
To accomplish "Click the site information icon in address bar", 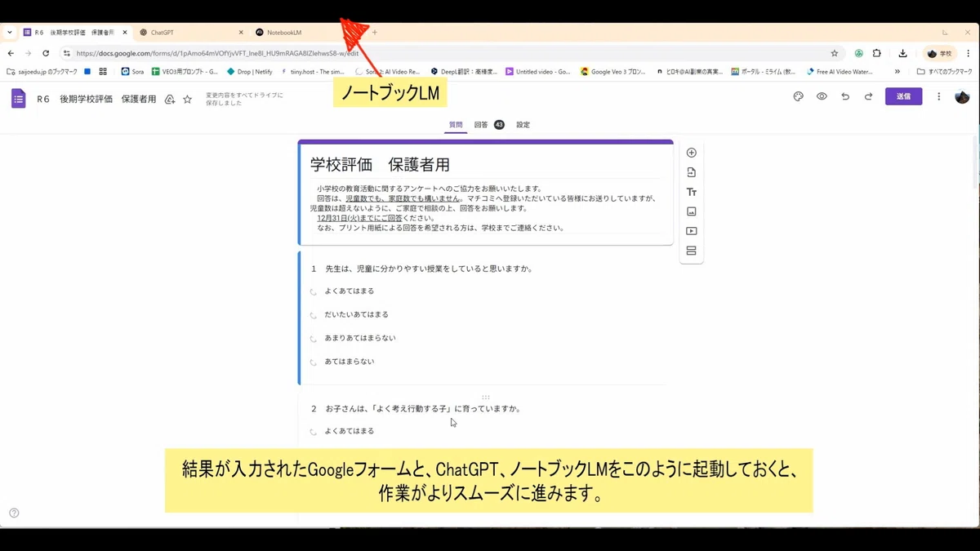I will coord(67,53).
